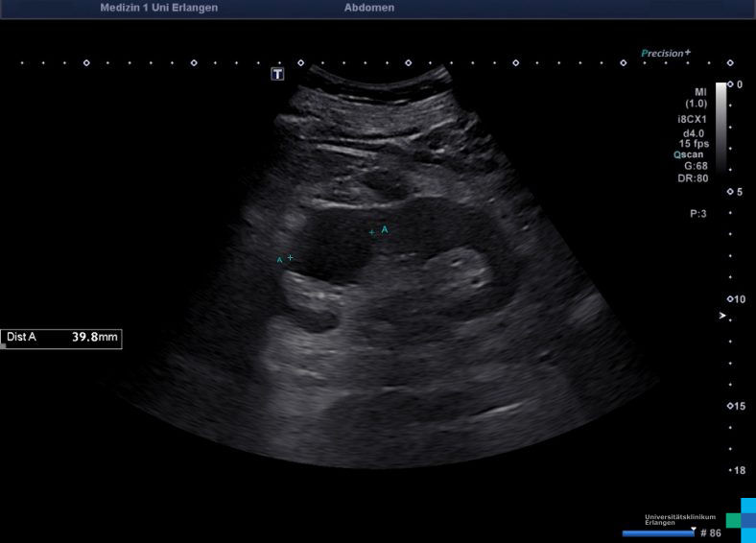Viewport: 756px width, 543px height.
Task: Click the blue cine frame progress bar
Action: click(x=658, y=532)
